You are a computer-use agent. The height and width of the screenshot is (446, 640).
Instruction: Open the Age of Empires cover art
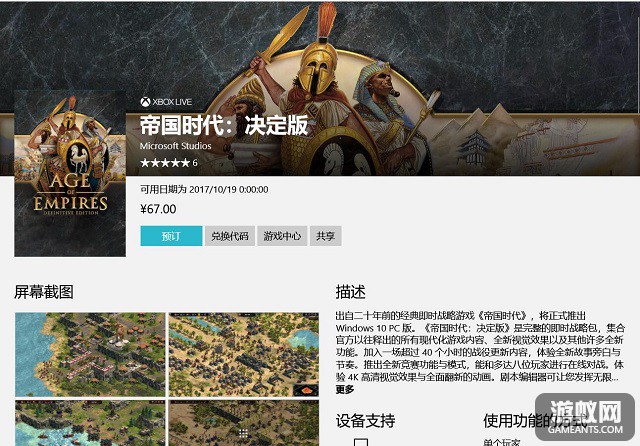70,173
